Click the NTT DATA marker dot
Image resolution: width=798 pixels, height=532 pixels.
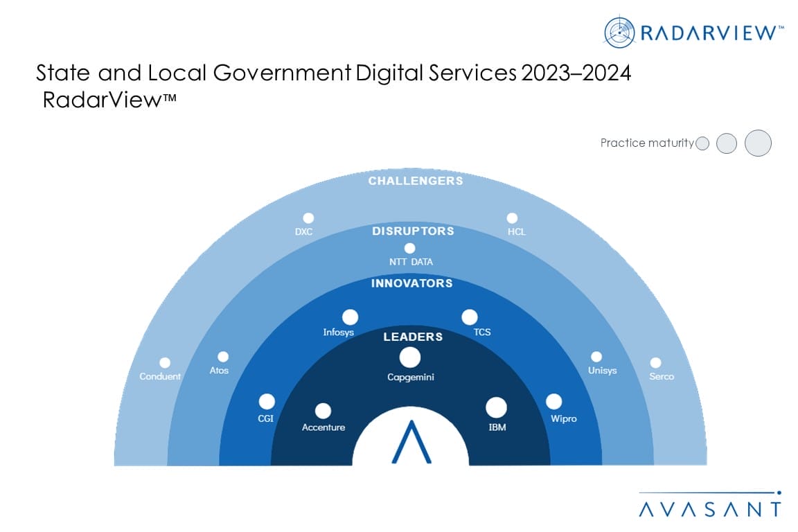pyautogui.click(x=410, y=248)
